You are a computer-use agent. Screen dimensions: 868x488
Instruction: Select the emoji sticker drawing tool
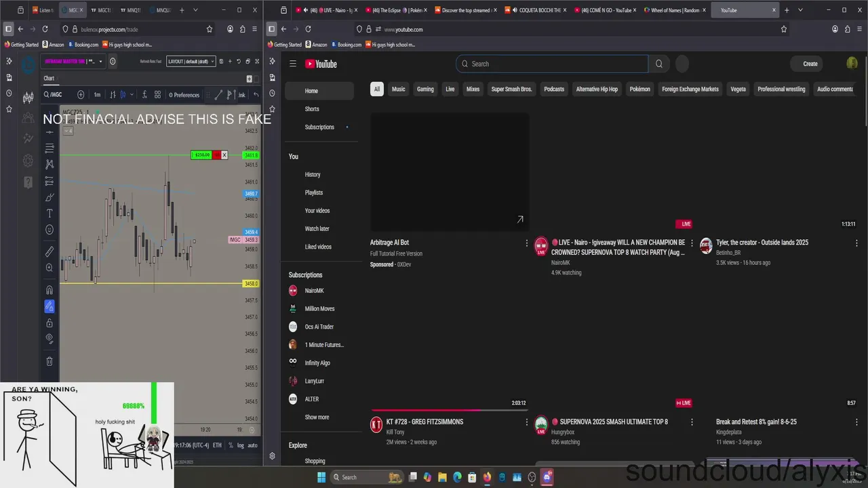(x=50, y=230)
